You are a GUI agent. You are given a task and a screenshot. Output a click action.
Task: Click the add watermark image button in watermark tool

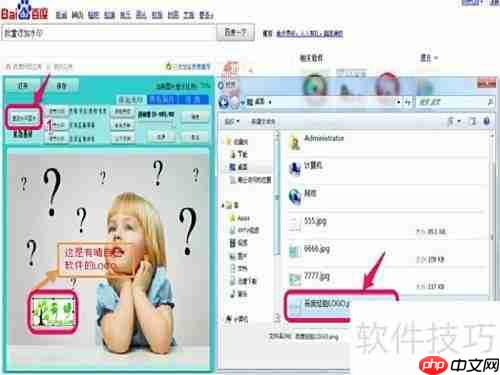(23, 118)
